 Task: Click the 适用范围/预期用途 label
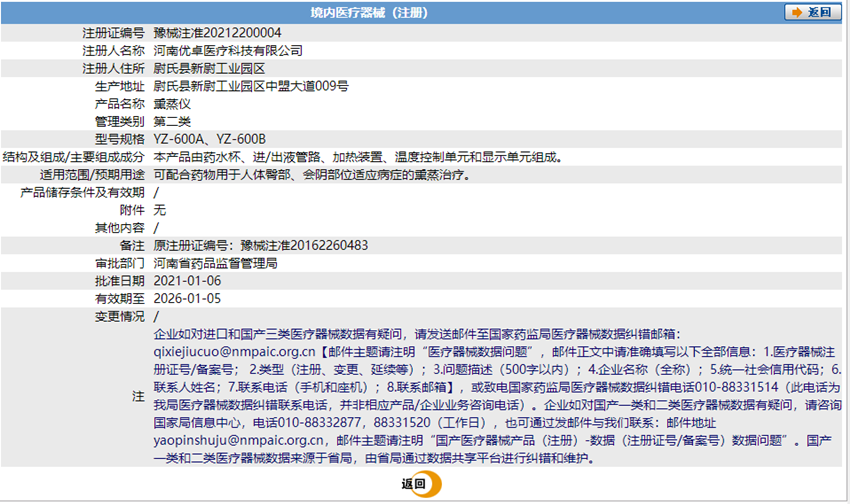click(x=92, y=175)
